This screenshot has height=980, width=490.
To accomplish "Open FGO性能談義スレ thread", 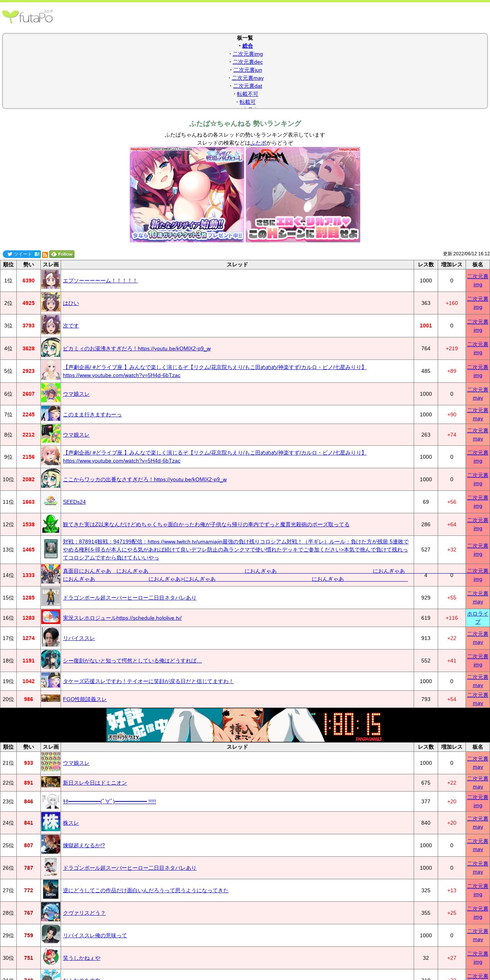I will click(x=85, y=699).
